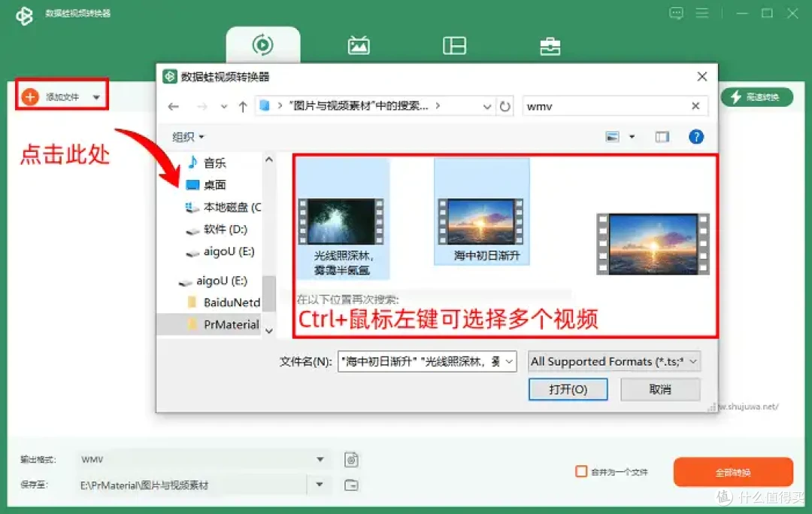Click the orange Convert All button
The height and width of the screenshot is (514, 812).
pyautogui.click(x=733, y=472)
